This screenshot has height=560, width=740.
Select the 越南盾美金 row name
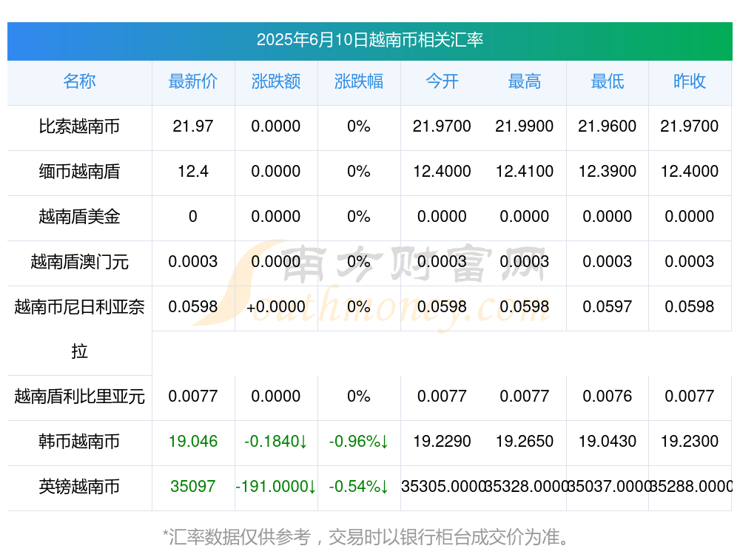[79, 217]
